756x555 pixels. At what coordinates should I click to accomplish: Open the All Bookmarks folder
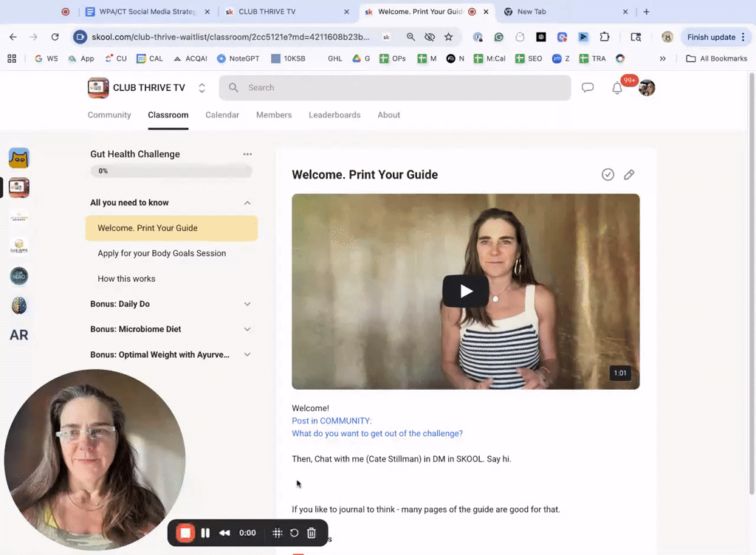716,58
